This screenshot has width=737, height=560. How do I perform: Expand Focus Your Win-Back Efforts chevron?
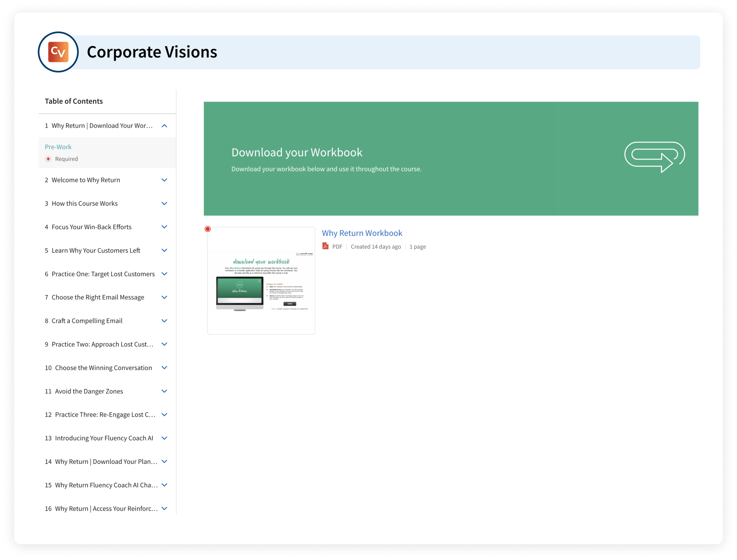pos(165,227)
